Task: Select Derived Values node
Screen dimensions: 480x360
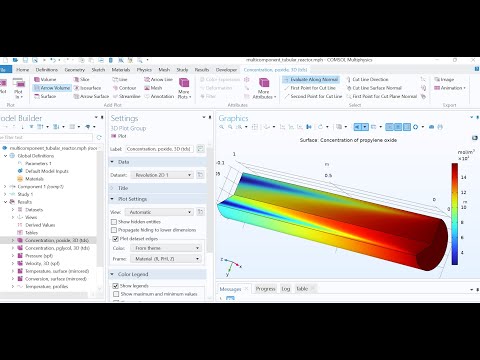Action: pyautogui.click(x=40, y=225)
